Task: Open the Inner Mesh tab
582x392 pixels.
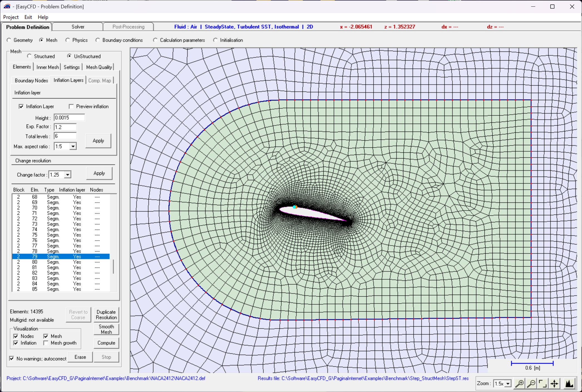Action: click(x=48, y=67)
